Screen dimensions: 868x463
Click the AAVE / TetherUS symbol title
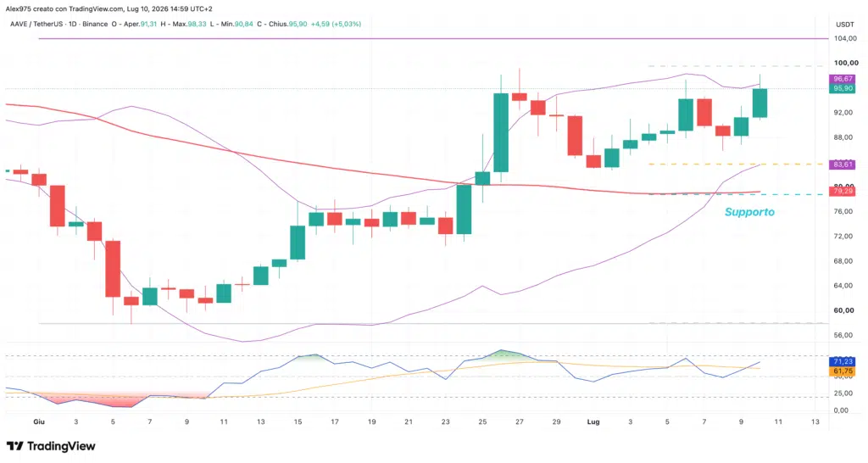click(x=36, y=25)
